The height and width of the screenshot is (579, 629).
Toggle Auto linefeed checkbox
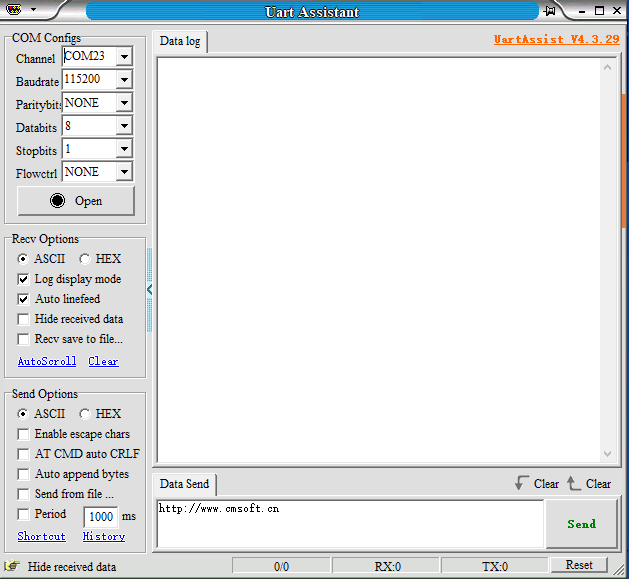(23, 299)
